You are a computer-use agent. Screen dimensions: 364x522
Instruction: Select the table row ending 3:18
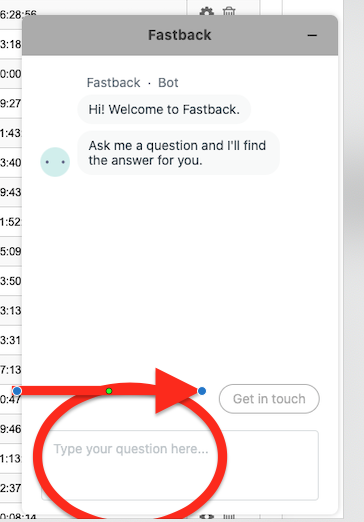coord(11,44)
